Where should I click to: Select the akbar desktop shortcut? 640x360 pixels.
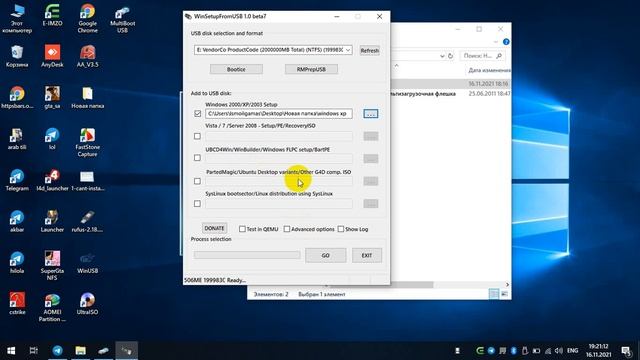pos(17,222)
